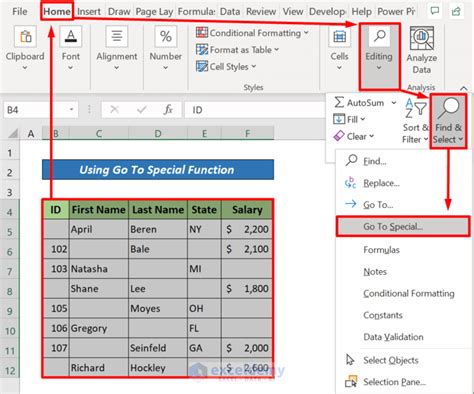The image size is (474, 394).
Task: Open the Clipboard group icon
Action: 25,36
